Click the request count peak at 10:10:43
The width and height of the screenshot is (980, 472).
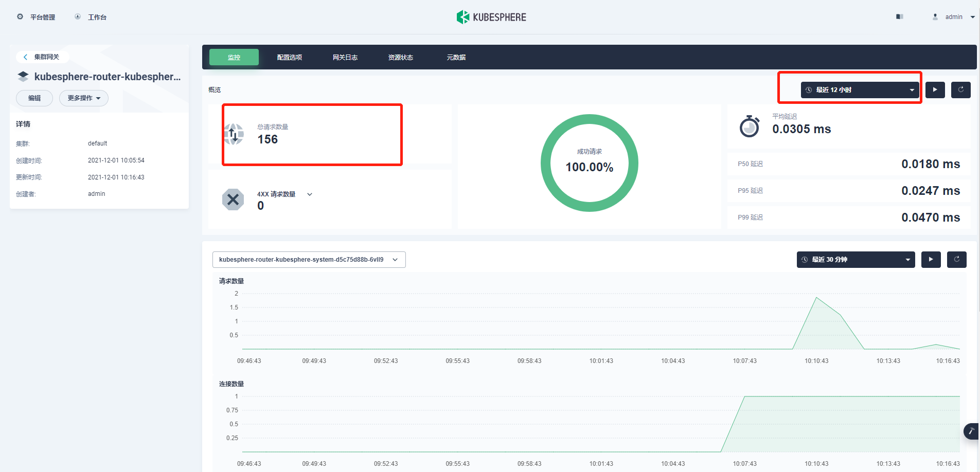816,298
